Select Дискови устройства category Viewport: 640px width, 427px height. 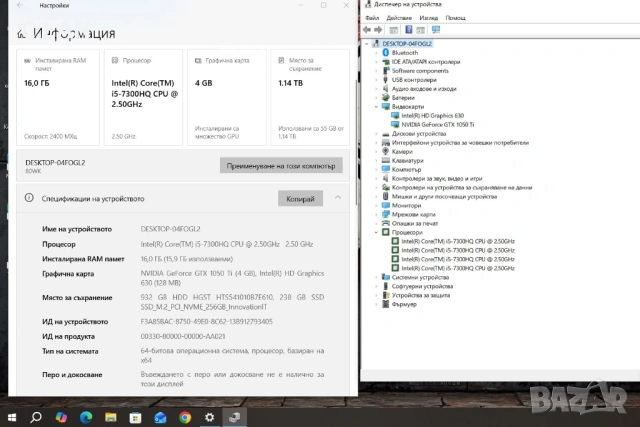(419, 133)
